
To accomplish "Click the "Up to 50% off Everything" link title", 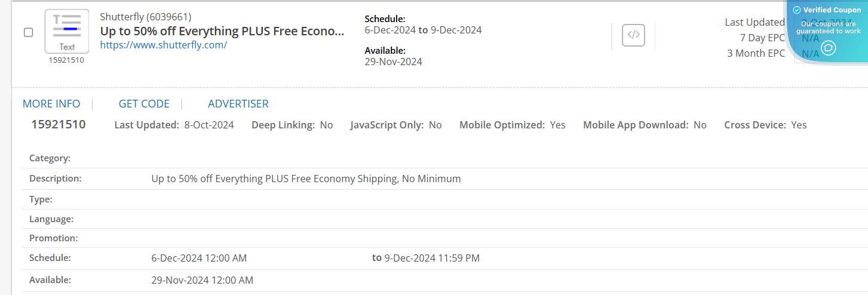I will (x=222, y=31).
